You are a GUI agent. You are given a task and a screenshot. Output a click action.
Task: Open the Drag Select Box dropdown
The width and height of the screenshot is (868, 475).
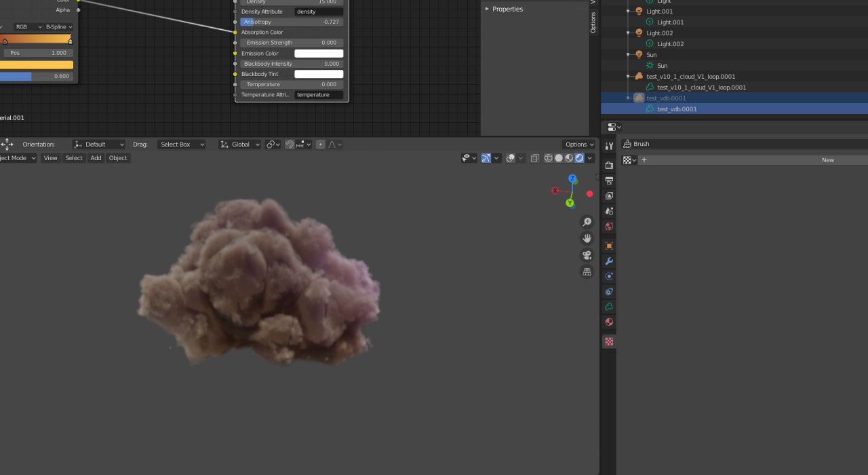(181, 145)
